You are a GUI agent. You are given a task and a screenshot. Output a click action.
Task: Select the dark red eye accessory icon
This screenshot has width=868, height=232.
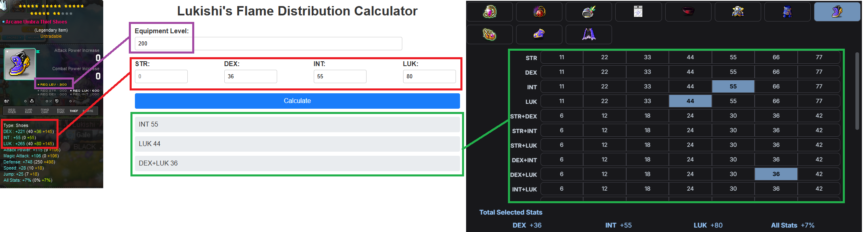click(x=688, y=12)
